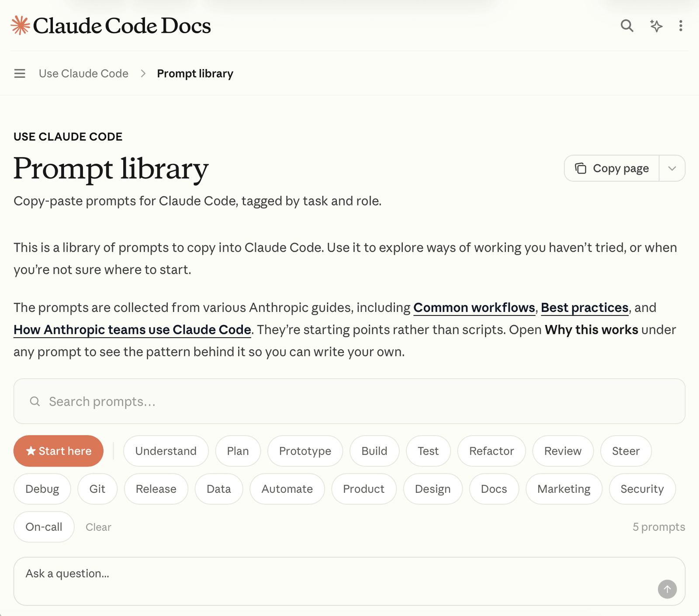Image resolution: width=699 pixels, height=616 pixels.
Task: Expand the Copy page dropdown arrow
Action: click(x=672, y=168)
